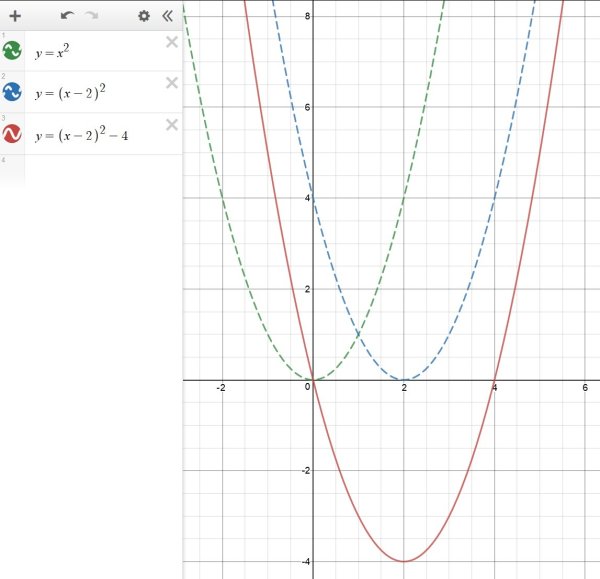
Task: Toggle visibility of blue y = (x−2)² curve
Action: click(x=13, y=93)
